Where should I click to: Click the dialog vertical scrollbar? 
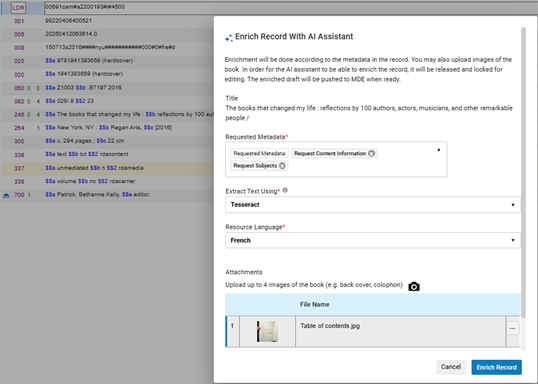(x=523, y=172)
